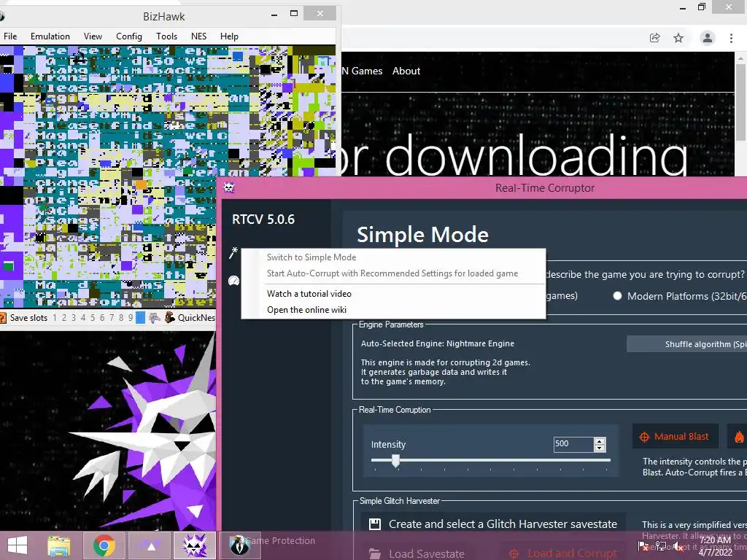Click the Intensity value field showing 500
This screenshot has width=747, height=560.
(573, 444)
